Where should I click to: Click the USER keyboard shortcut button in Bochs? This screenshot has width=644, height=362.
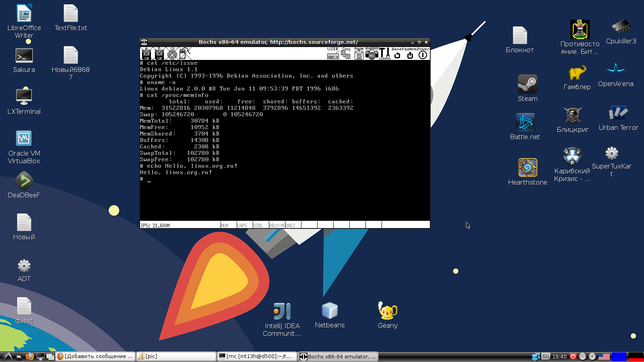point(333,53)
